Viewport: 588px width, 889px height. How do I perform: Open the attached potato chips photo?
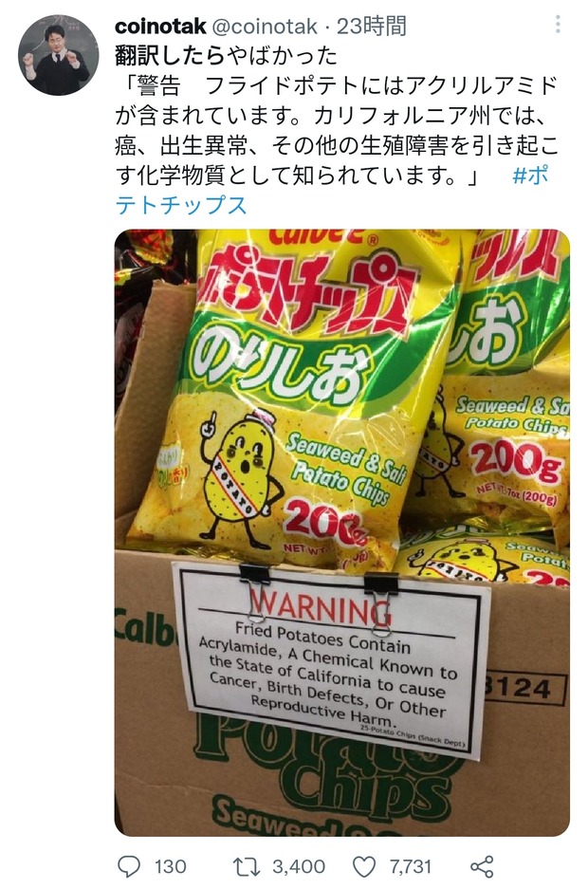click(x=342, y=532)
